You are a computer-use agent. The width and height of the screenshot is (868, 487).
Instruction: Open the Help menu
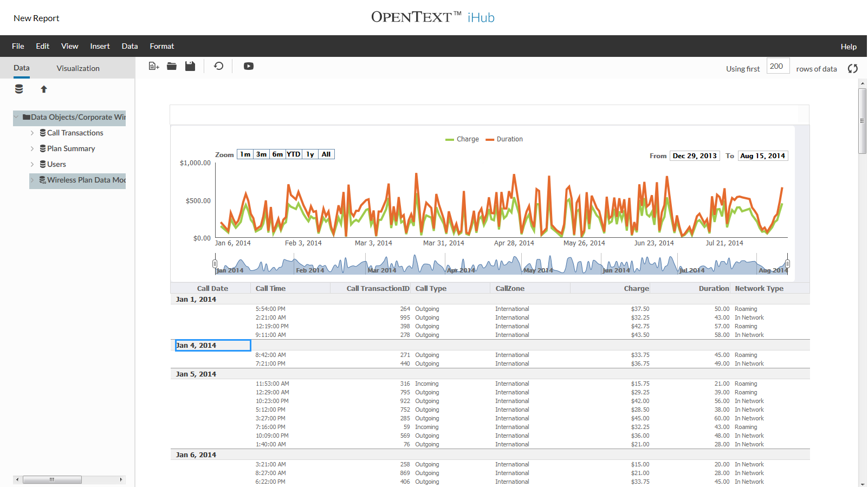pos(848,47)
